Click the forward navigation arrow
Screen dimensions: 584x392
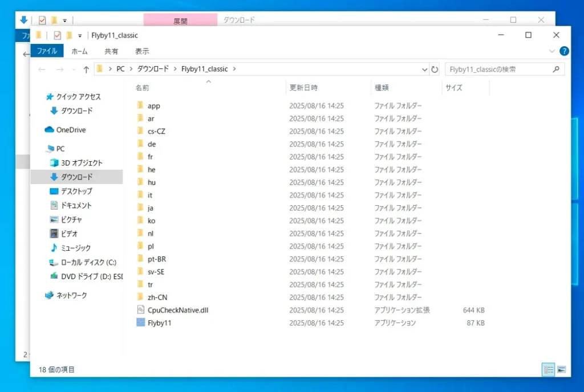click(59, 69)
